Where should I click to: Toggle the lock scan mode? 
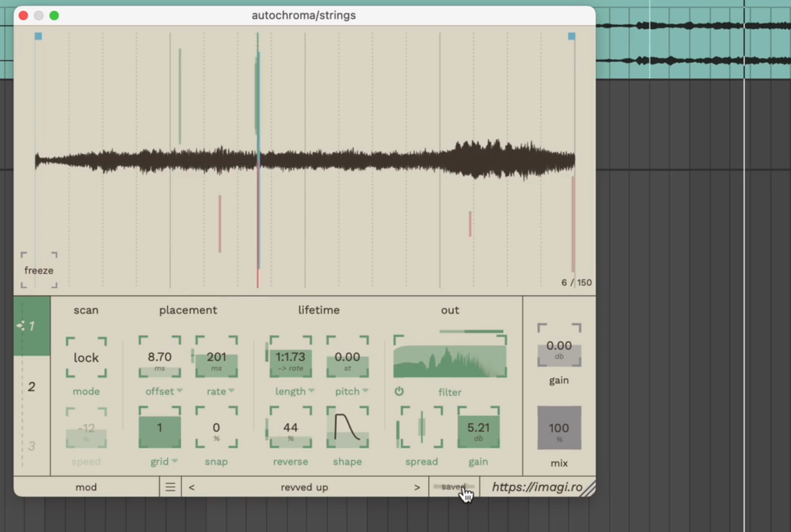click(x=86, y=358)
